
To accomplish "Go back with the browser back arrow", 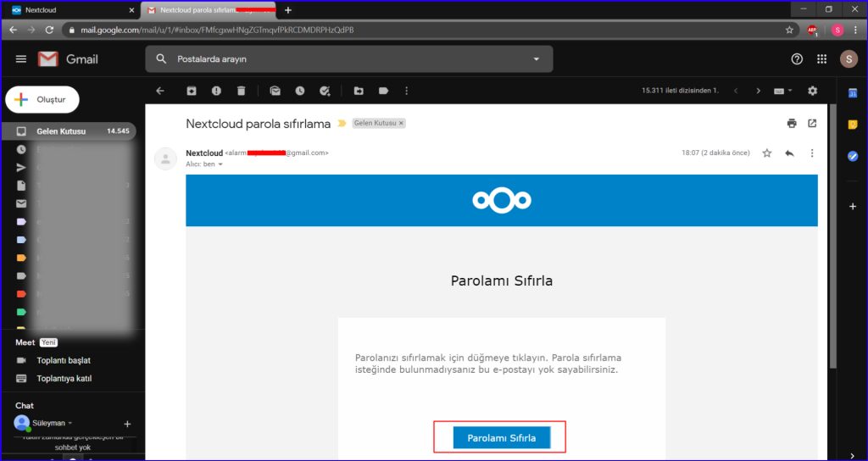I will tap(14, 30).
